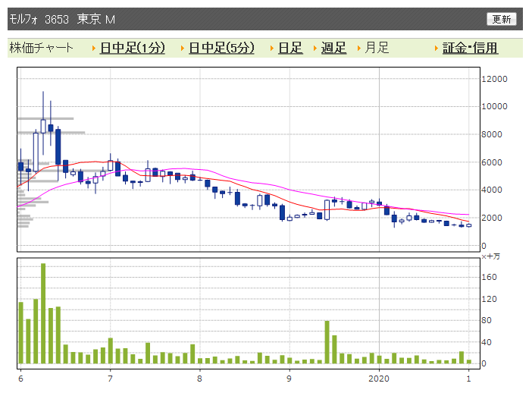This screenshot has height=396, width=532.
Task: Open the 証金・信用 margin link
Action: coord(470,48)
